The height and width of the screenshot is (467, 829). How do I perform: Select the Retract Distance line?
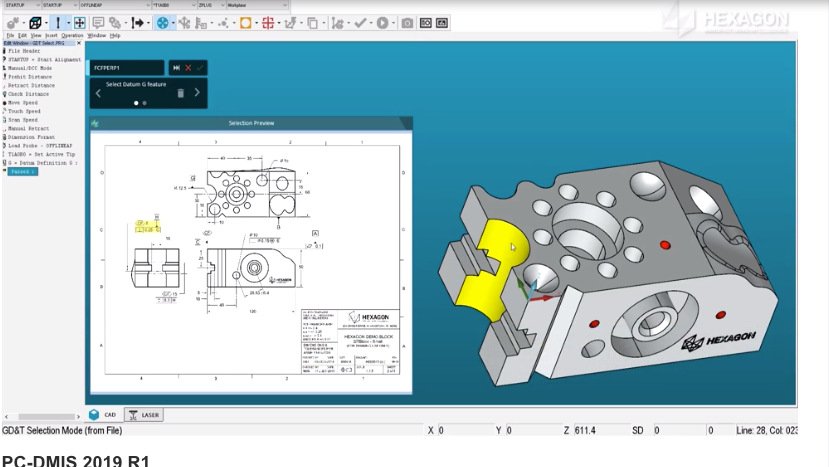(x=29, y=85)
